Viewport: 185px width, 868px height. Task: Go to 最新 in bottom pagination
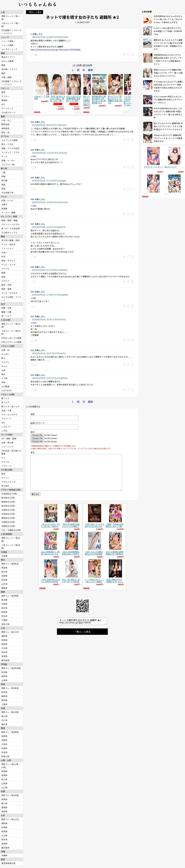click(x=90, y=402)
